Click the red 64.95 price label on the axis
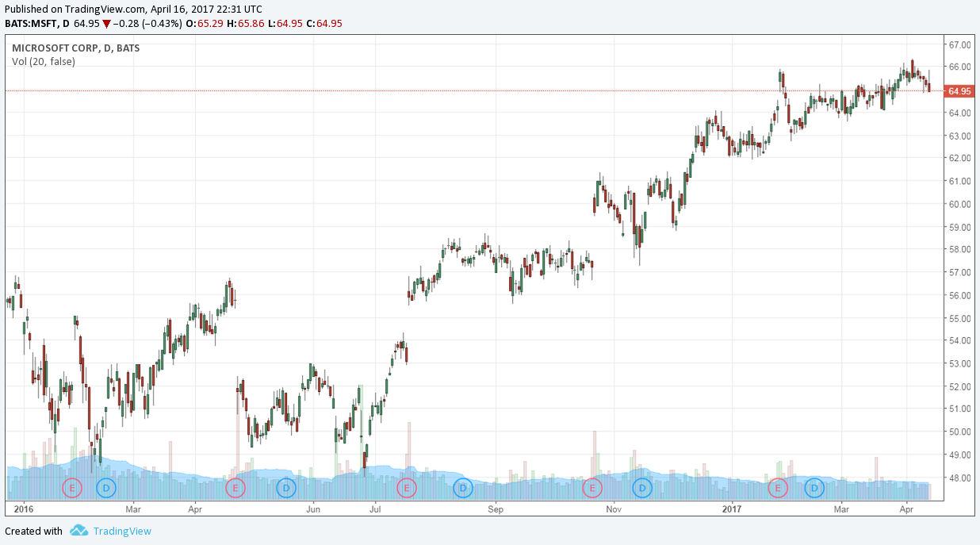The height and width of the screenshot is (545, 980). coord(959,90)
